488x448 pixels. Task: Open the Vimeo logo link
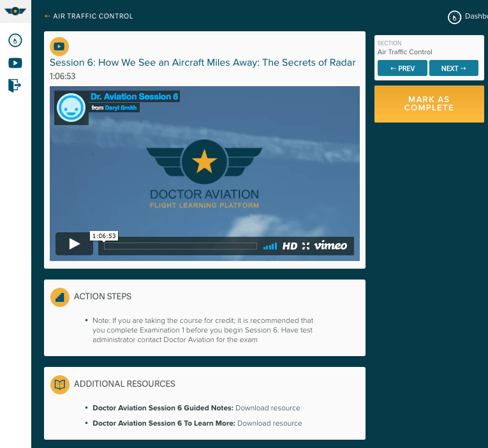coord(330,245)
